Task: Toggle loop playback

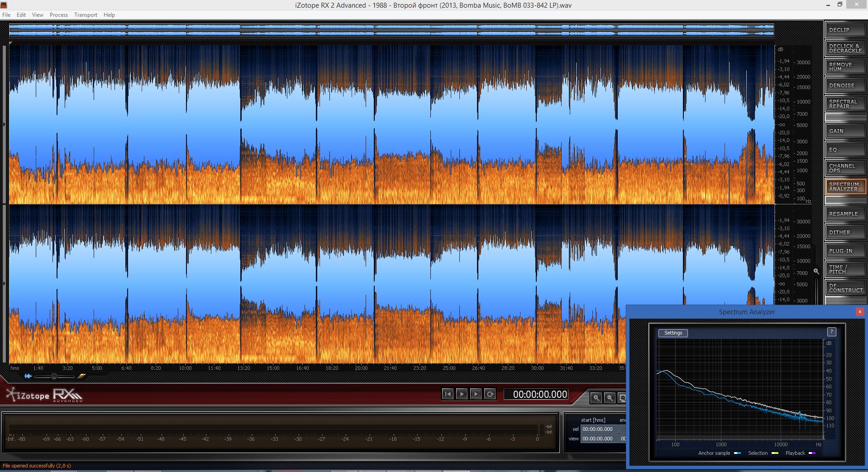Action: tap(490, 394)
